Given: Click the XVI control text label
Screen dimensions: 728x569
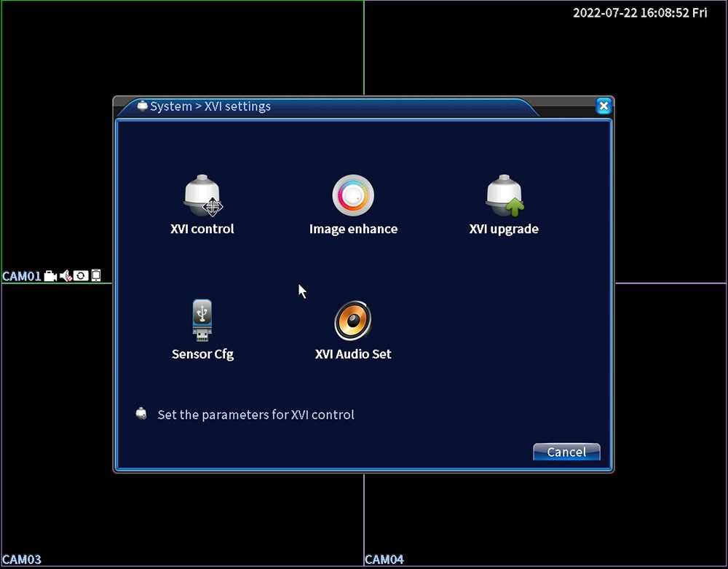Looking at the screenshot, I should coord(202,229).
